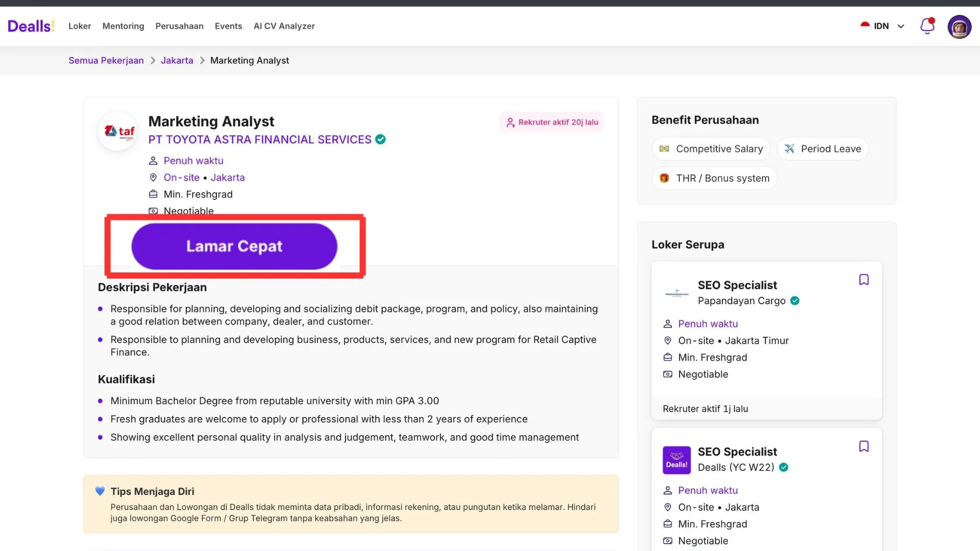Screen dimensions: 980x551
Task: Click the Marketing Analyst job title heading
Action: [211, 121]
